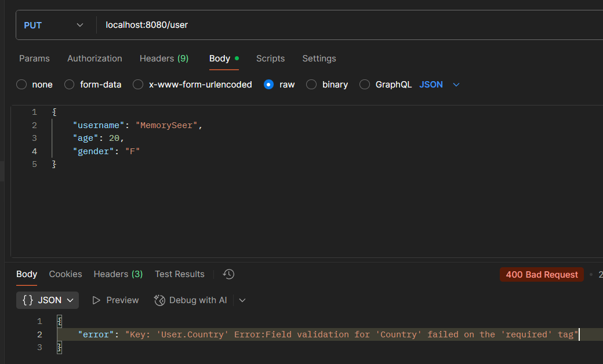603x364 pixels.
Task: Choose x-www-form-urlencoded body option
Action: coord(138,85)
